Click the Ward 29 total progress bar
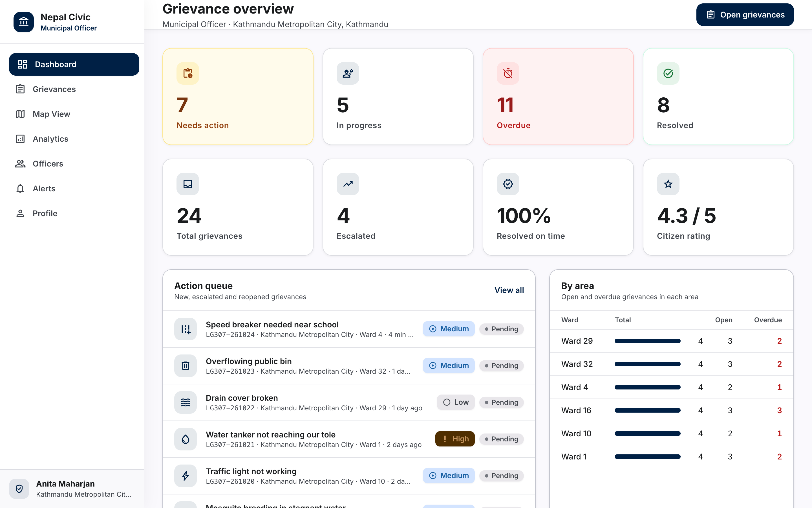 [647, 341]
